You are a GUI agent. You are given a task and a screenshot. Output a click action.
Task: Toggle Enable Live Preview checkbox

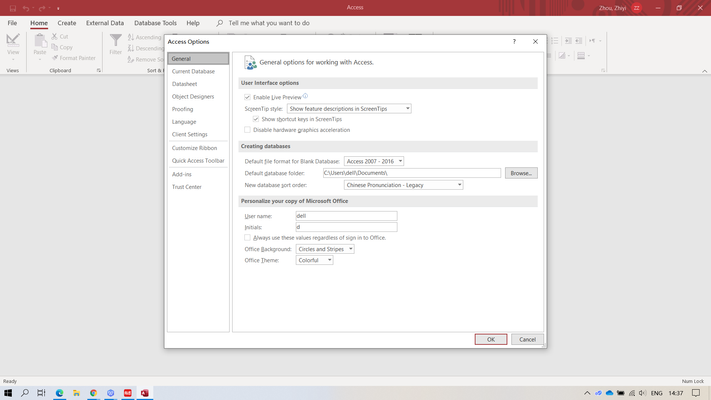pyautogui.click(x=247, y=97)
